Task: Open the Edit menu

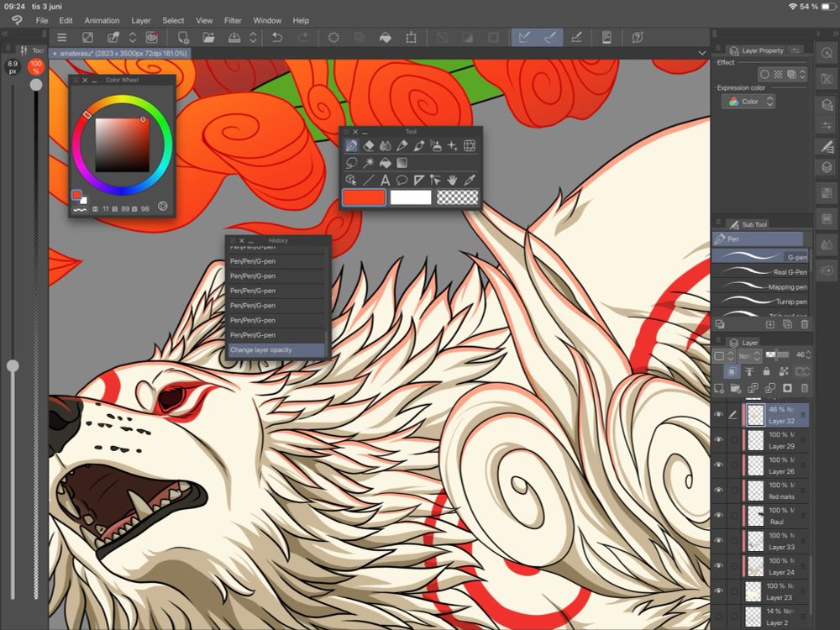Action: pyautogui.click(x=66, y=20)
